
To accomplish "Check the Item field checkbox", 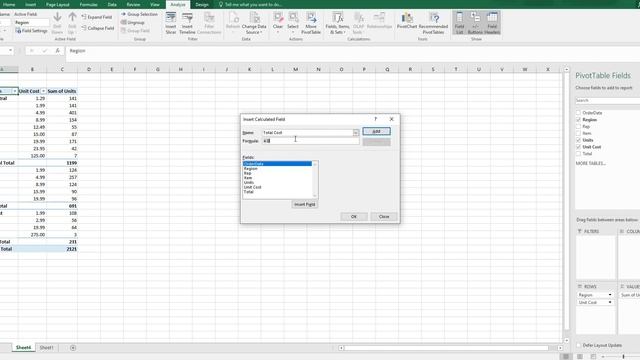I will [578, 133].
